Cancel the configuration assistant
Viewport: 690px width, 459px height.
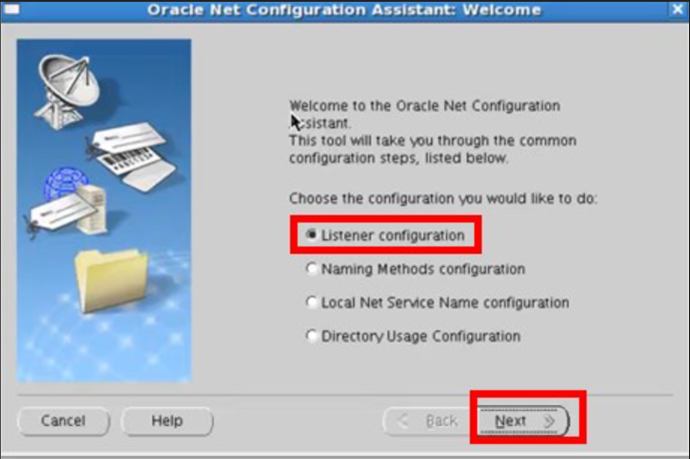[63, 421]
